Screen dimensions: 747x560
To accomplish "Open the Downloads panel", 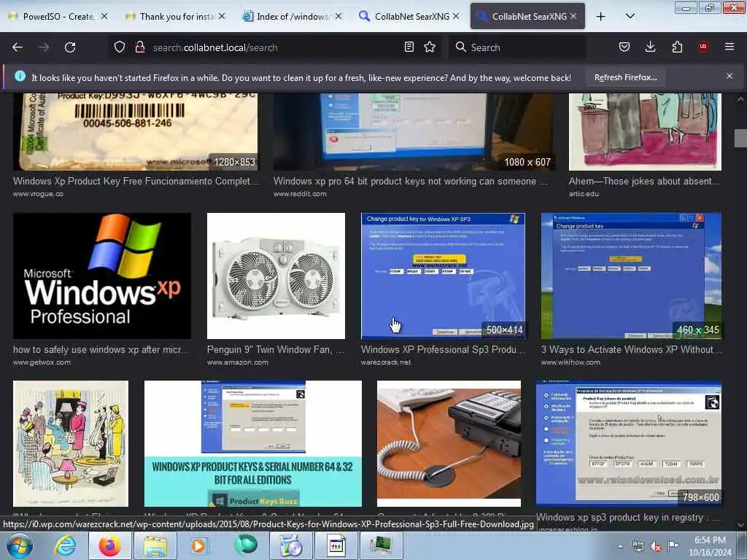I will pos(650,47).
